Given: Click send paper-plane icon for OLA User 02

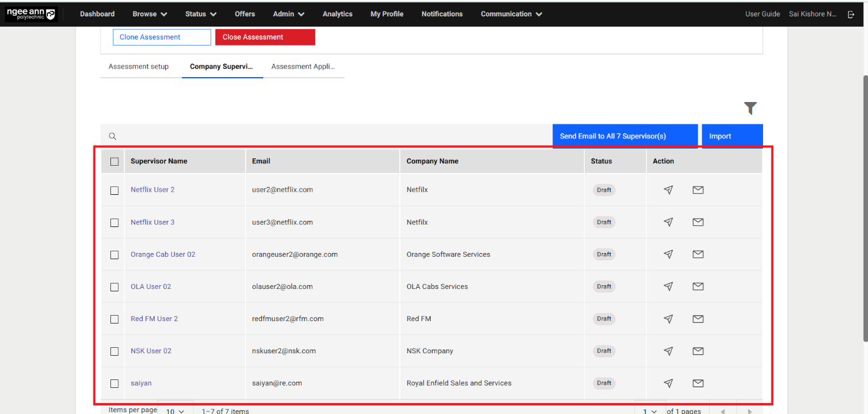Looking at the screenshot, I should [668, 287].
